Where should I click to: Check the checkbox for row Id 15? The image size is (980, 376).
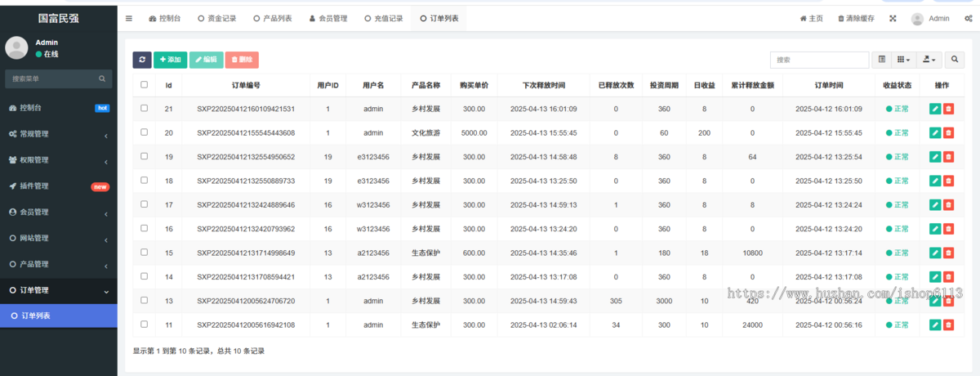(x=145, y=253)
